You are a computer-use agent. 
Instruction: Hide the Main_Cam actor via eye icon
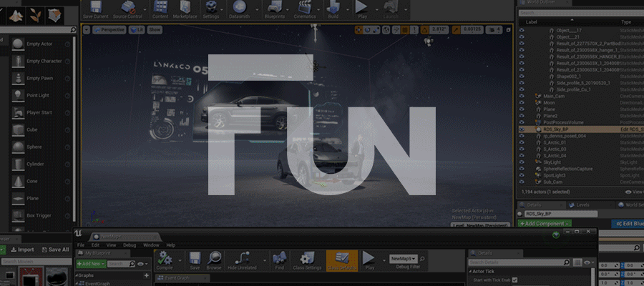tap(522, 96)
